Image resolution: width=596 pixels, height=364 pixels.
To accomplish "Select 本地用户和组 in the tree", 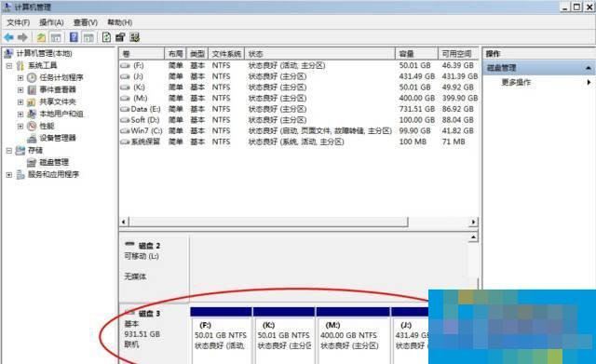I will tap(61, 114).
